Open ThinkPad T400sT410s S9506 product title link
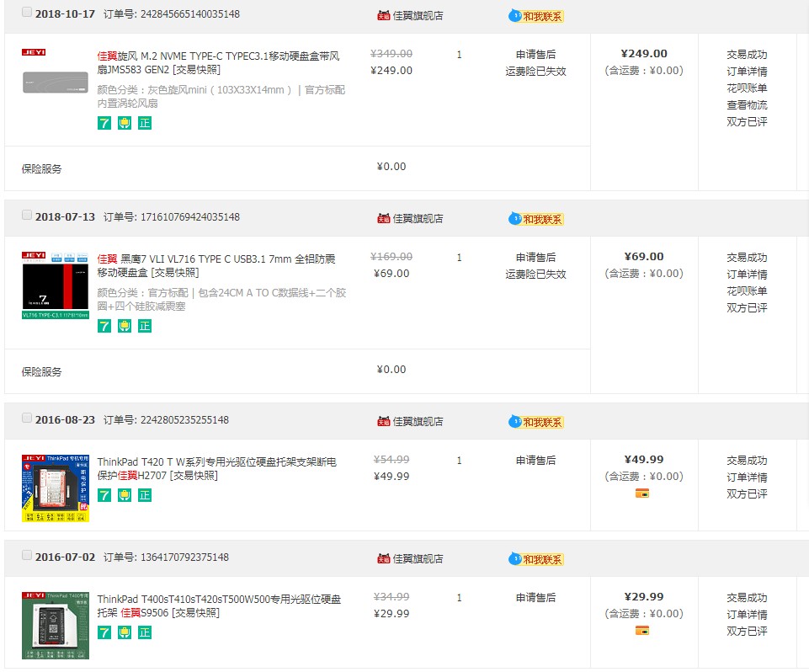809x672 pixels. 219,605
